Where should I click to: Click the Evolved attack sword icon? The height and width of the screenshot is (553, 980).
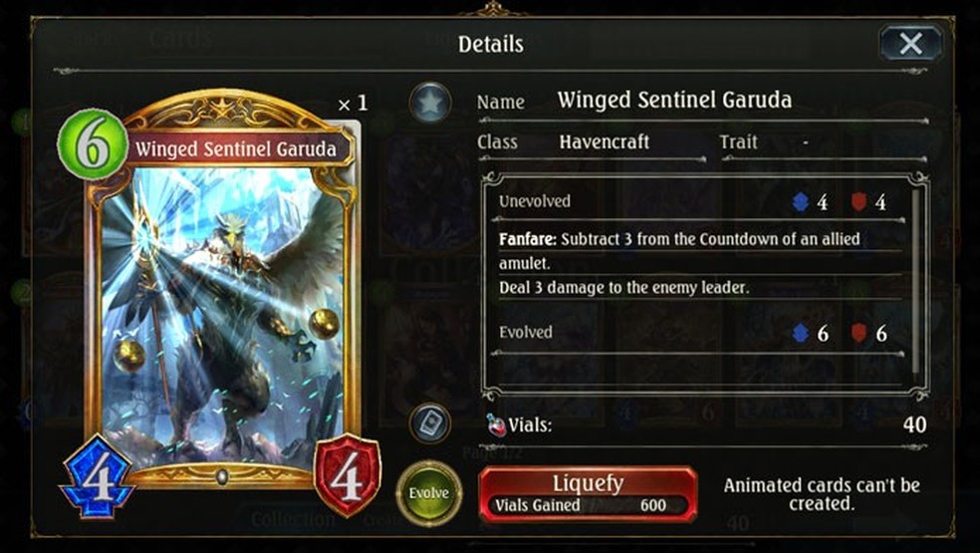coord(801,333)
